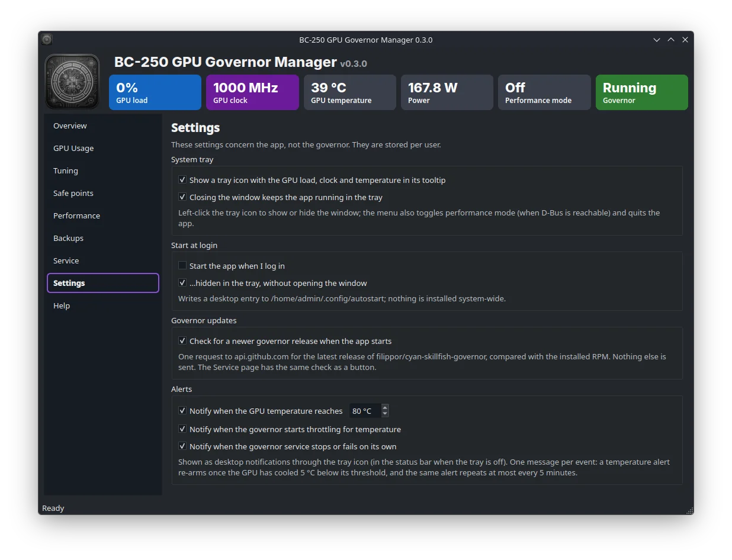Switch to the Tuning page
732x560 pixels.
click(x=103, y=170)
